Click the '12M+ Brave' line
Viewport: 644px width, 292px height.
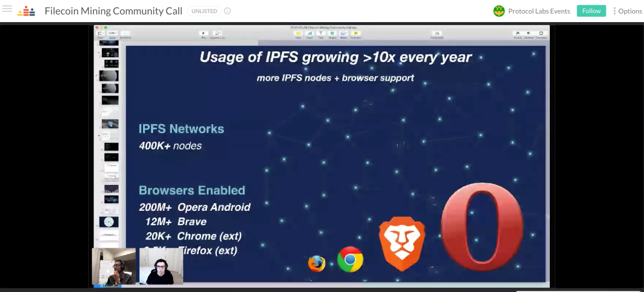point(176,222)
